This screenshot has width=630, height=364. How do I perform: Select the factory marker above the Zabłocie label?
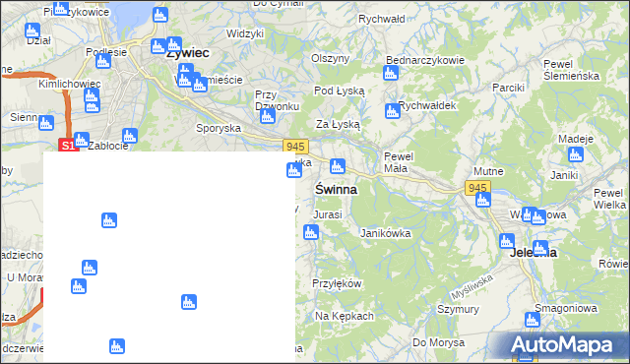pos(130,136)
